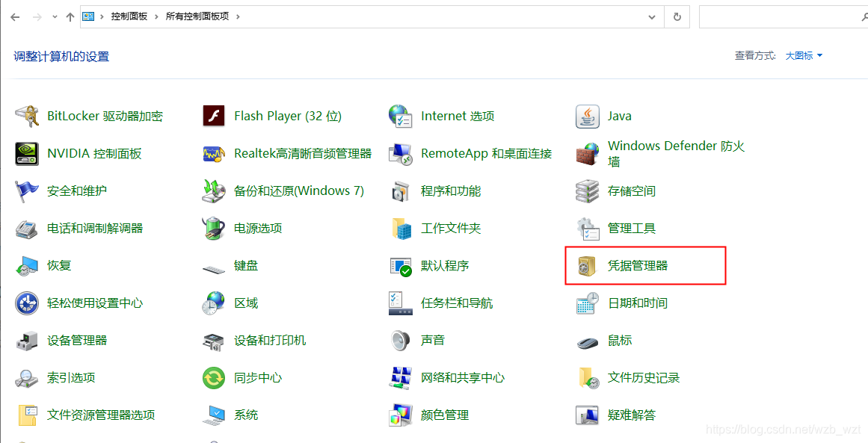The height and width of the screenshot is (443, 868).
Task: Open the 程序和功能 text link
Action: (x=451, y=191)
